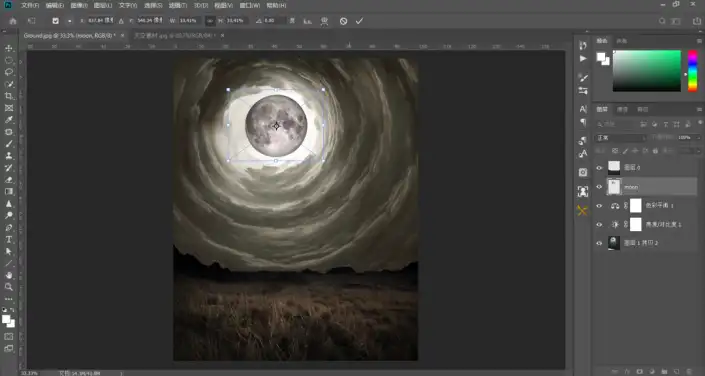Screen dimensions: 705x376
Task: Toggle the maintain aspect ratio link between W and H
Action: pyautogui.click(x=210, y=21)
